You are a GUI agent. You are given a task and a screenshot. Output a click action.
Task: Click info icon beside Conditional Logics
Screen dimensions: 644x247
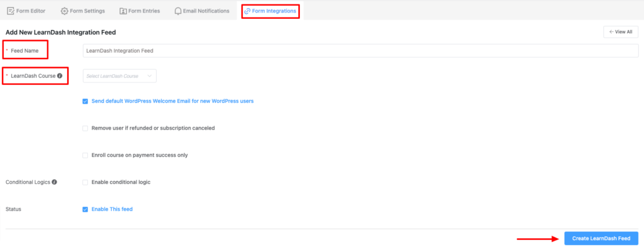click(x=54, y=182)
